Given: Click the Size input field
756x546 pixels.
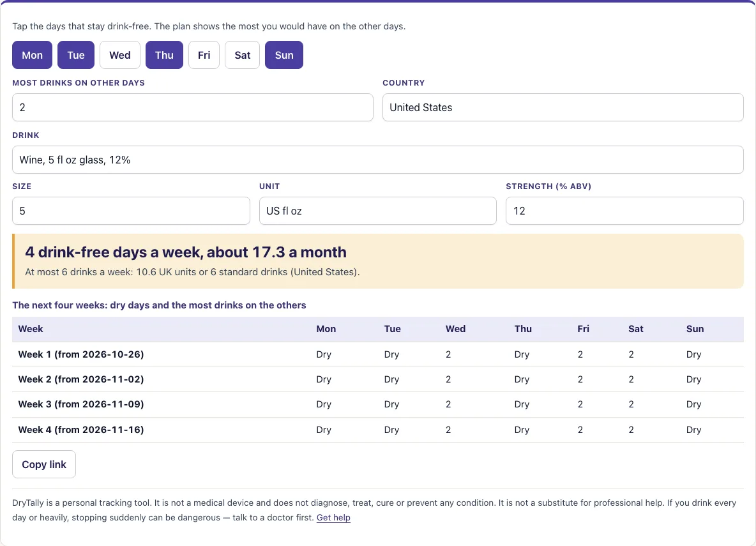Looking at the screenshot, I should click(x=131, y=211).
